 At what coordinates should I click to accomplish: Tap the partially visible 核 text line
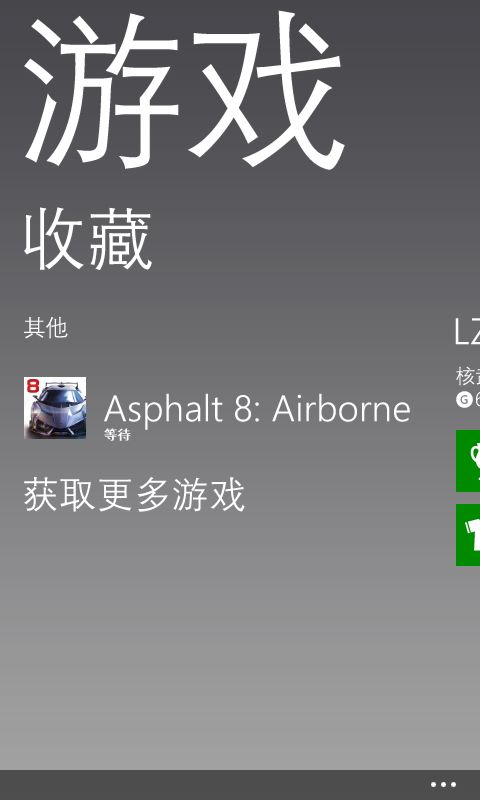click(468, 377)
